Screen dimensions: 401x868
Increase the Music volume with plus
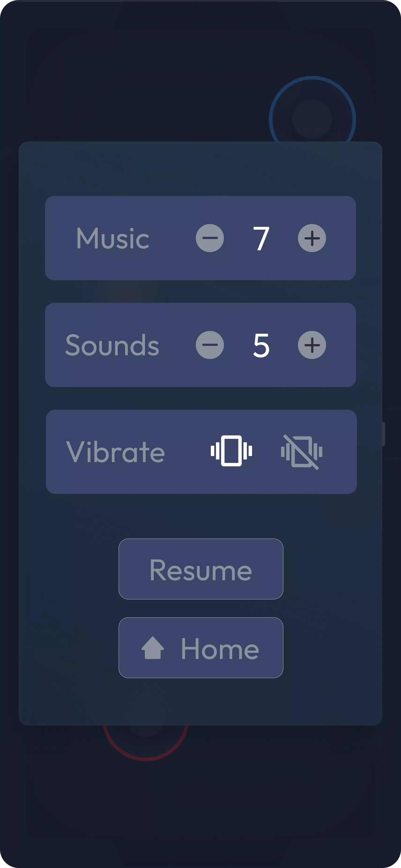[312, 238]
